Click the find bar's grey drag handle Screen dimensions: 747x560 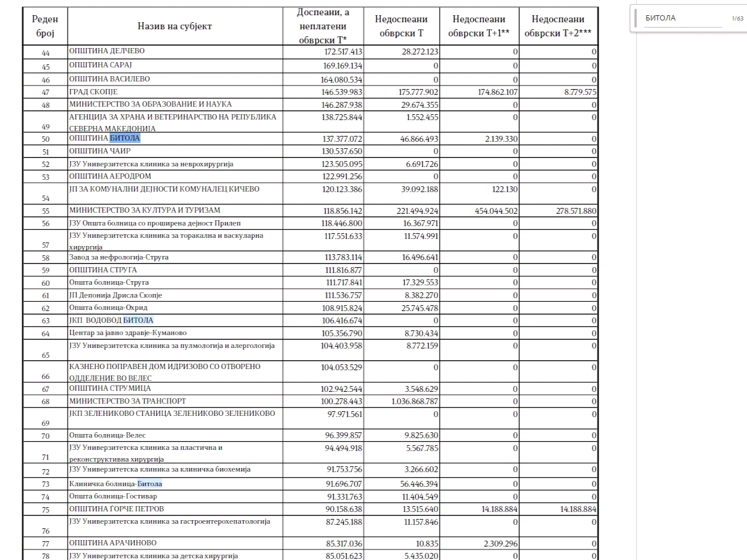pyautogui.click(x=635, y=18)
